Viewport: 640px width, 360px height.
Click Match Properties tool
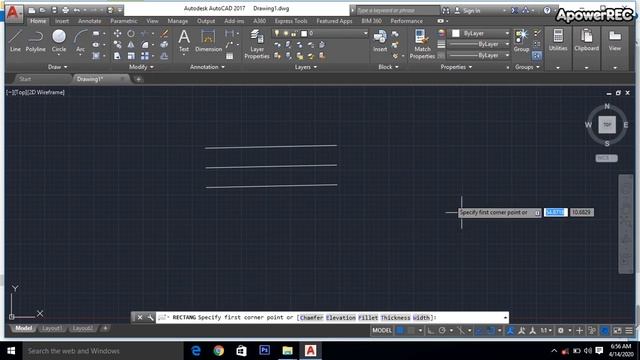(422, 44)
